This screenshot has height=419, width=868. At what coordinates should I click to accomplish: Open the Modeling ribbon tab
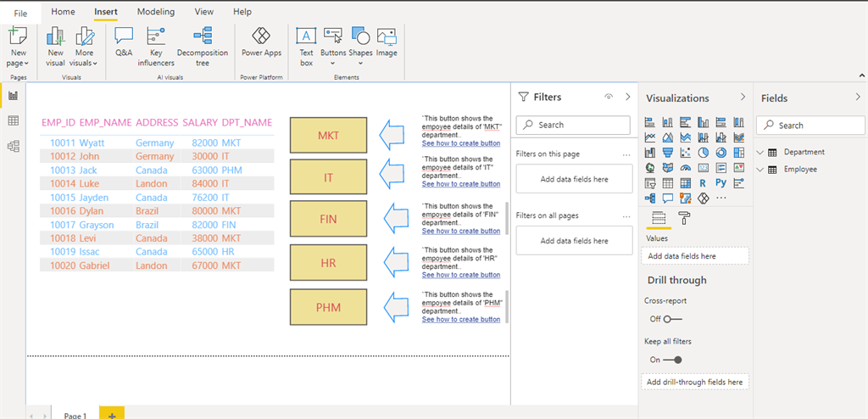[156, 12]
